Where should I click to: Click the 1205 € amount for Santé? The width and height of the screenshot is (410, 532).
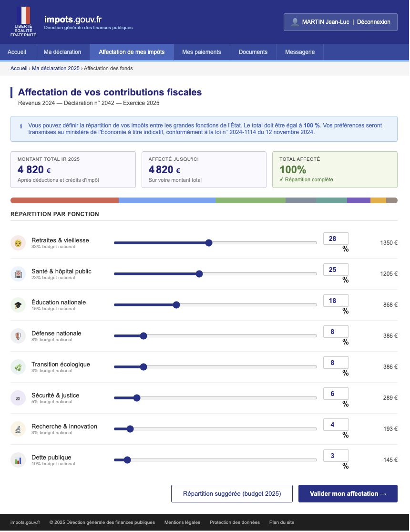pyautogui.click(x=389, y=274)
